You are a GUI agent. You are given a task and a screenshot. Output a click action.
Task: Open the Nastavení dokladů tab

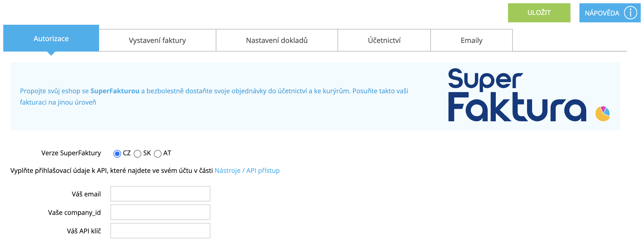tap(277, 40)
